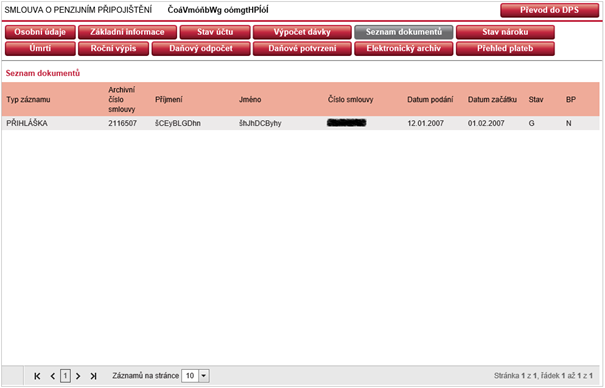
Task: Open Stav nároku section
Action: coord(505,32)
